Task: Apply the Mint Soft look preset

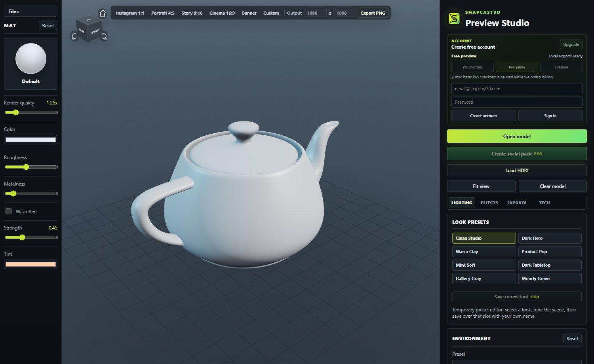Action: point(484,265)
